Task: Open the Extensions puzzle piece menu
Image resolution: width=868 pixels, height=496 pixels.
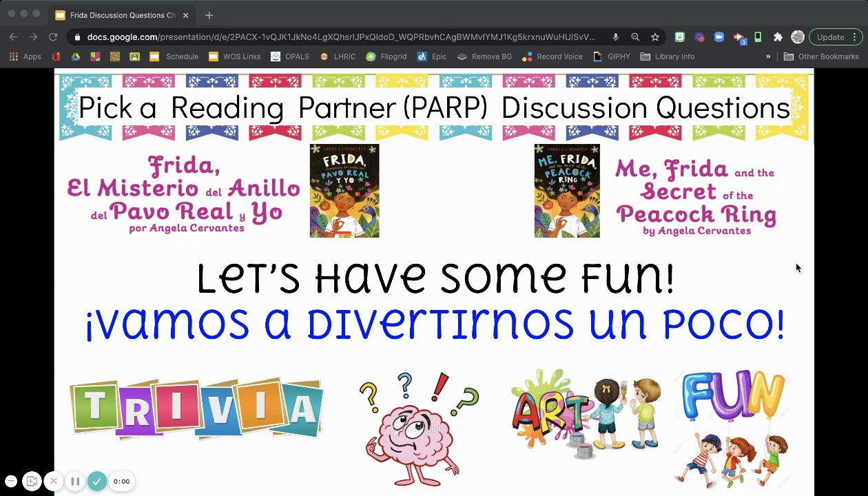Action: point(778,37)
